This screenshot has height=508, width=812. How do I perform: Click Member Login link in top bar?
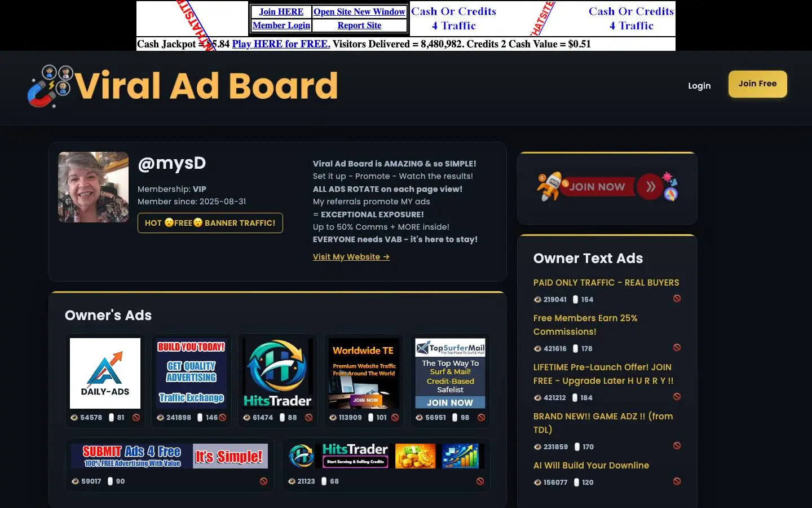tap(281, 25)
